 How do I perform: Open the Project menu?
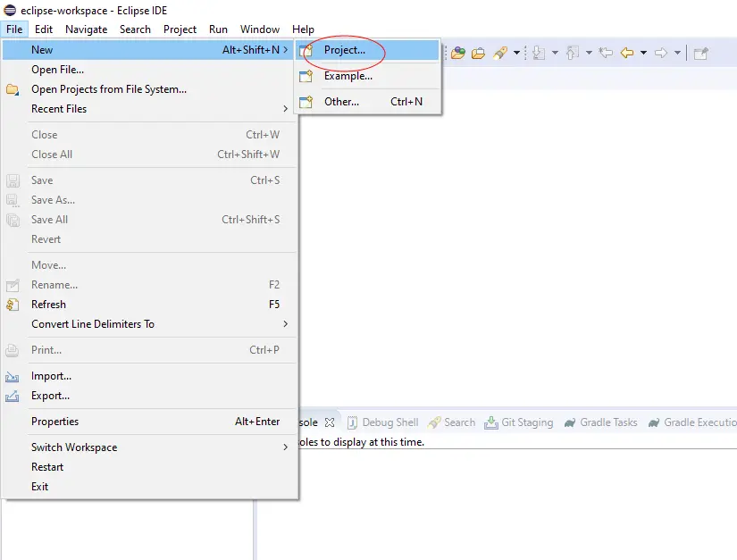(x=180, y=29)
